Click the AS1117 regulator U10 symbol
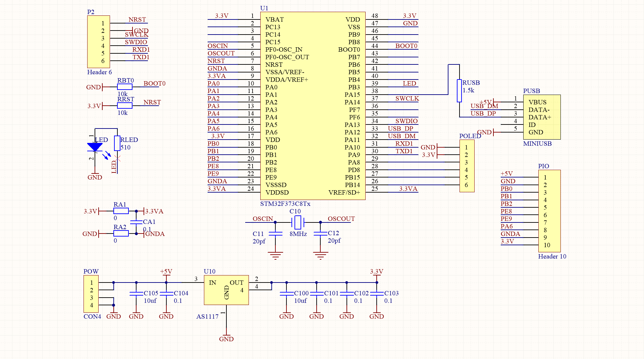 click(x=226, y=289)
